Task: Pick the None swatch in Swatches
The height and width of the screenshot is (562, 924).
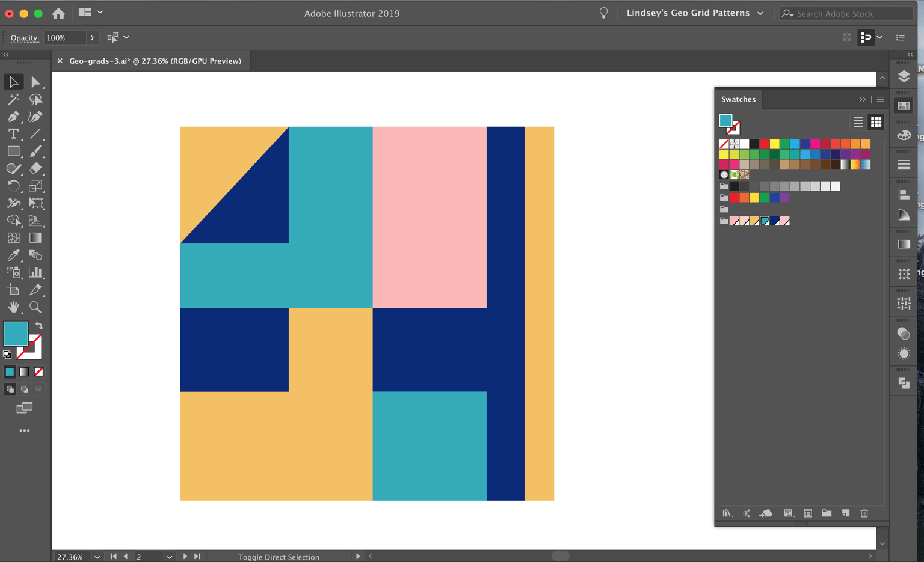Action: (x=724, y=144)
